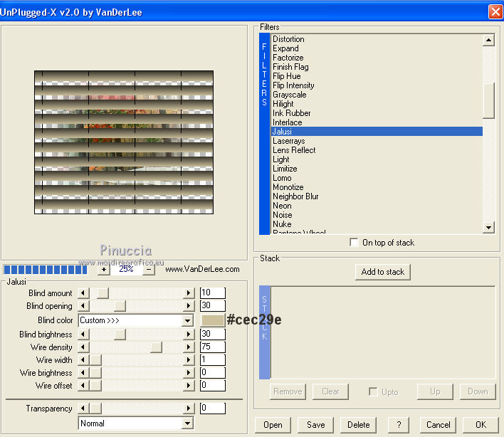The image size is (504, 437).
Task: Decrease Blind brightness with left arrow
Action: tap(83, 335)
